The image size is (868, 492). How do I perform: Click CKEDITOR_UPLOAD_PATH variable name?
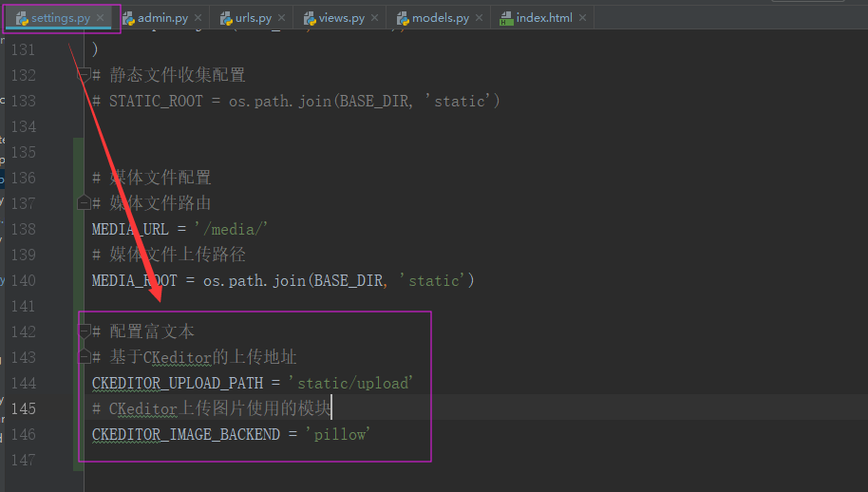[178, 383]
